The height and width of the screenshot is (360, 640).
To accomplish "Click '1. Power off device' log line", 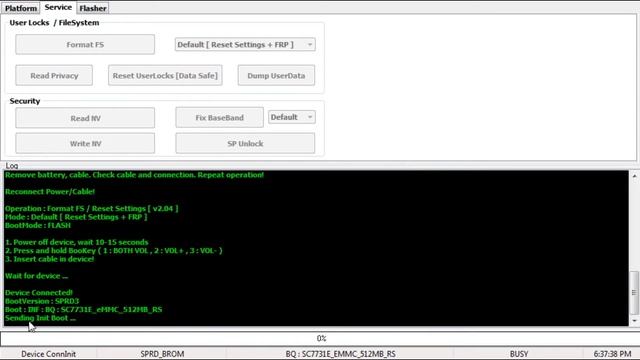I will coord(76,242).
